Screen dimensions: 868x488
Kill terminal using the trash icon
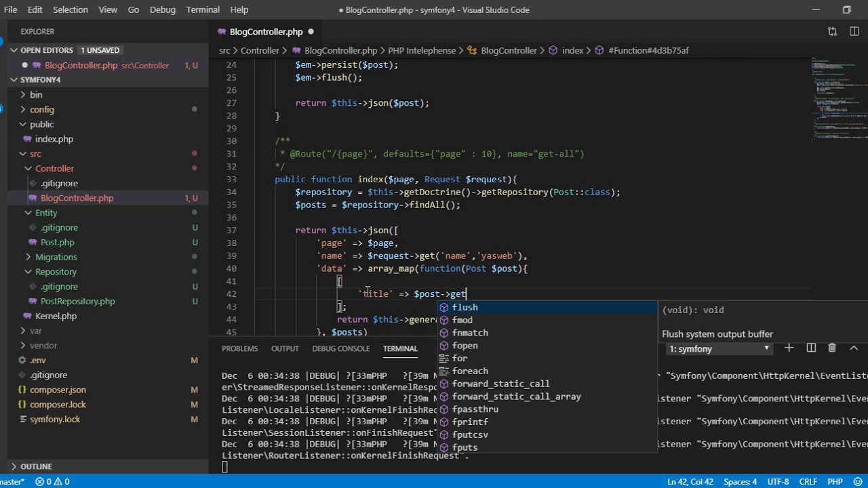point(832,348)
